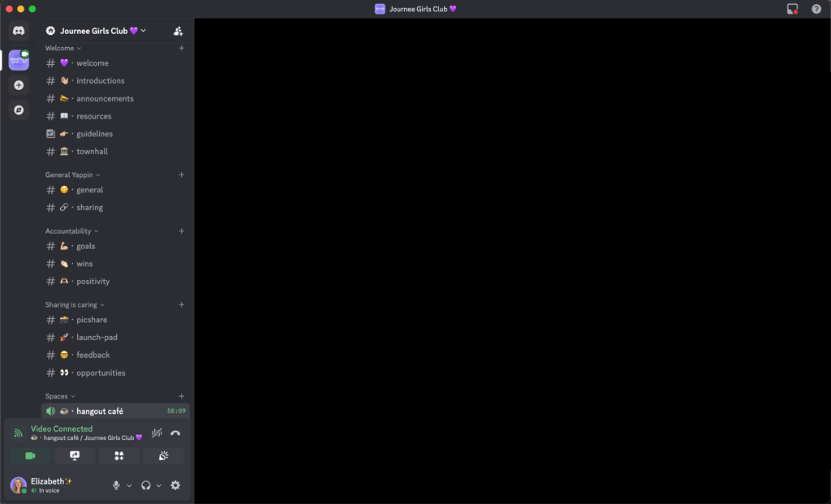831x504 pixels.
Task: Open the positivity channel
Action: (115, 282)
